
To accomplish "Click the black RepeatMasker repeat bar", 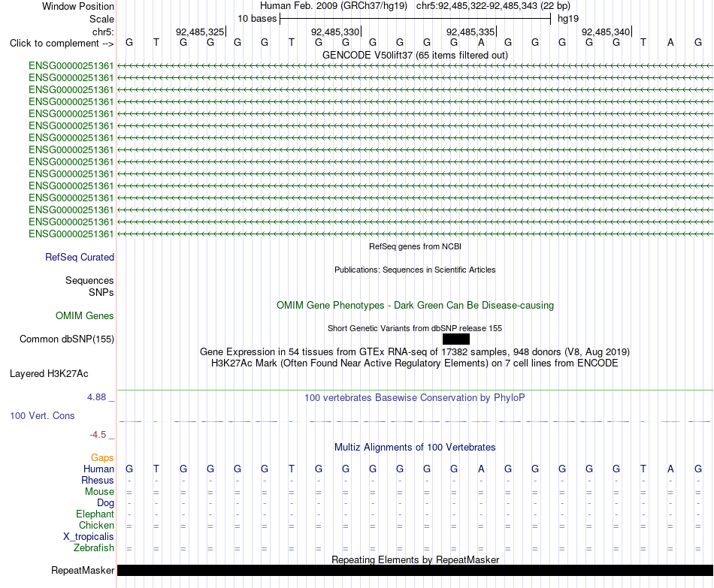I will coord(415,570).
